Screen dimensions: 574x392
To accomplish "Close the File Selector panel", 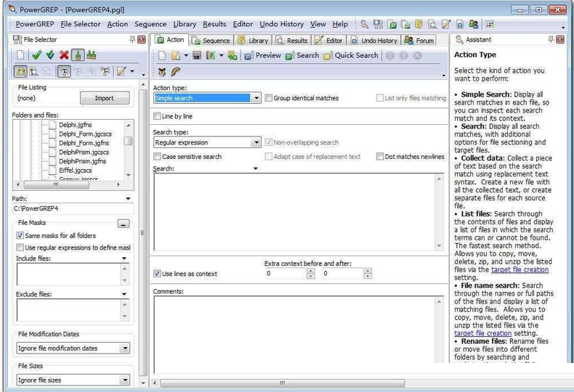I will 142,39.
